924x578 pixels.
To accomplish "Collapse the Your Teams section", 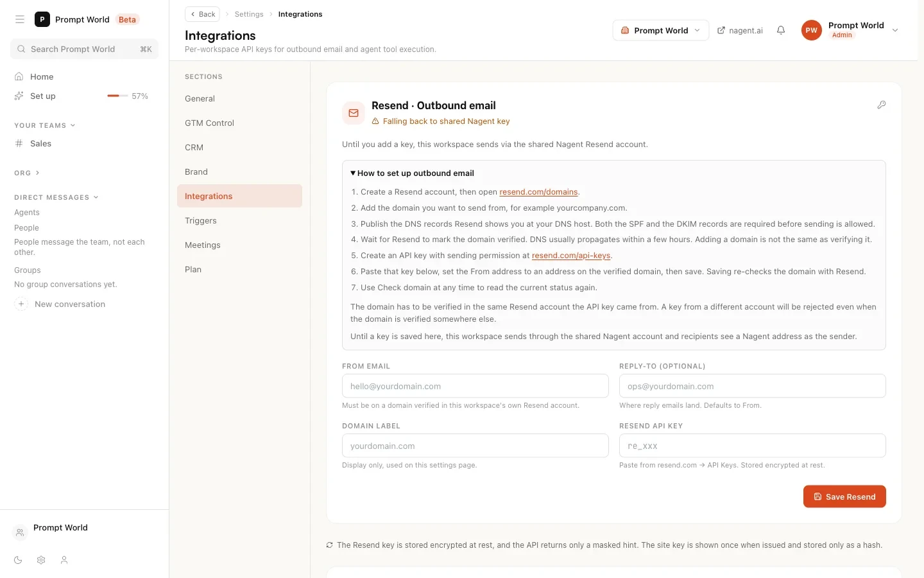I will point(45,125).
